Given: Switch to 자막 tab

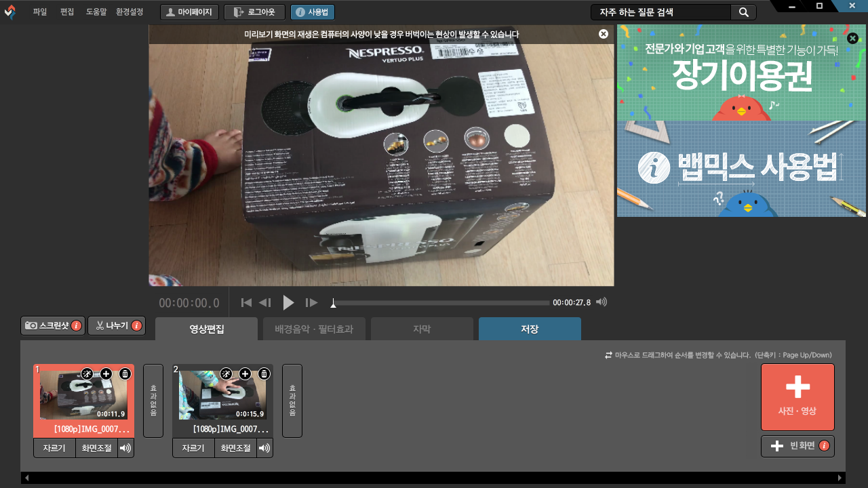Looking at the screenshot, I should 422,329.
